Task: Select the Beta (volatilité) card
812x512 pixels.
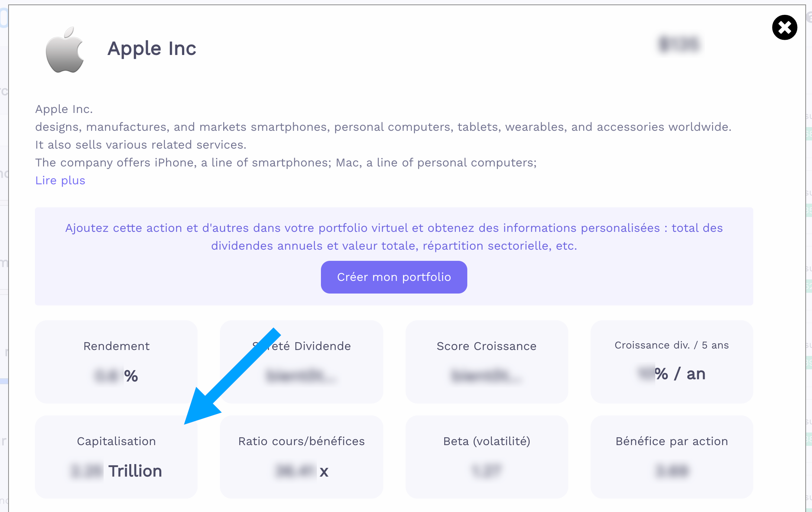Action: tap(487, 457)
